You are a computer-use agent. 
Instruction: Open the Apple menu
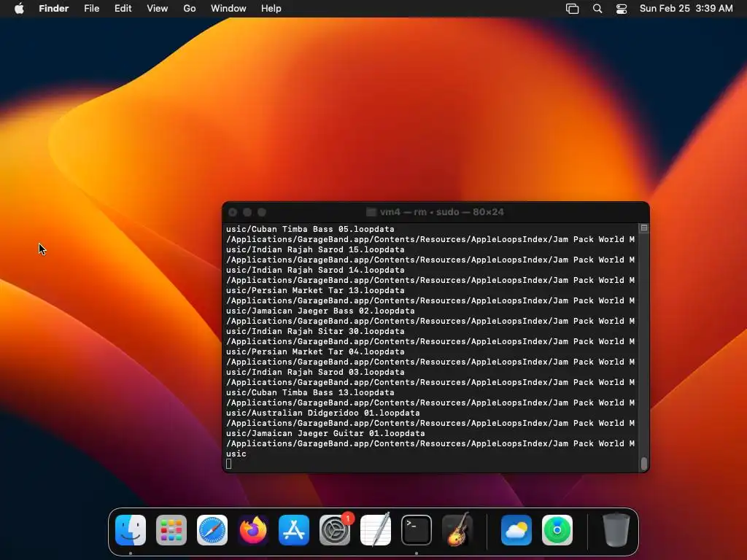pos(19,9)
